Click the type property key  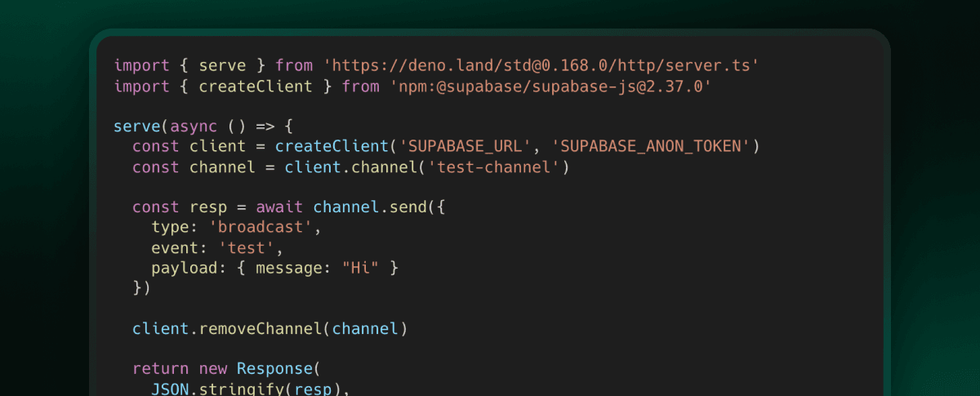170,228
